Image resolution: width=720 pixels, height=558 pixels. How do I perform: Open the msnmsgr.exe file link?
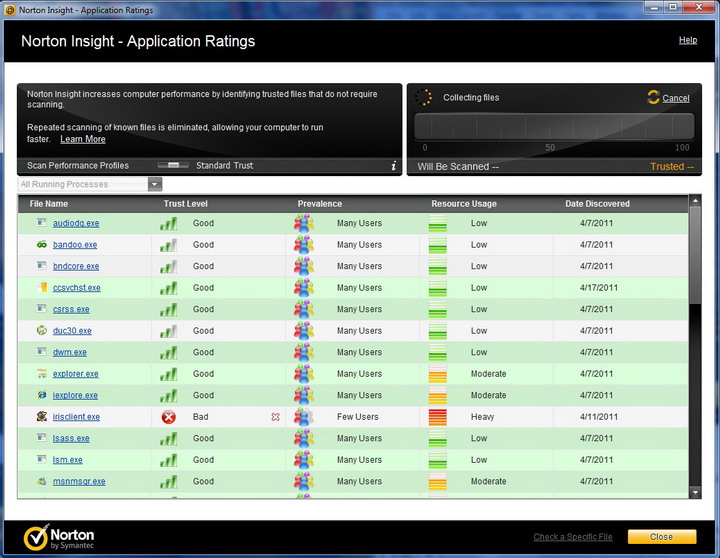(79, 481)
